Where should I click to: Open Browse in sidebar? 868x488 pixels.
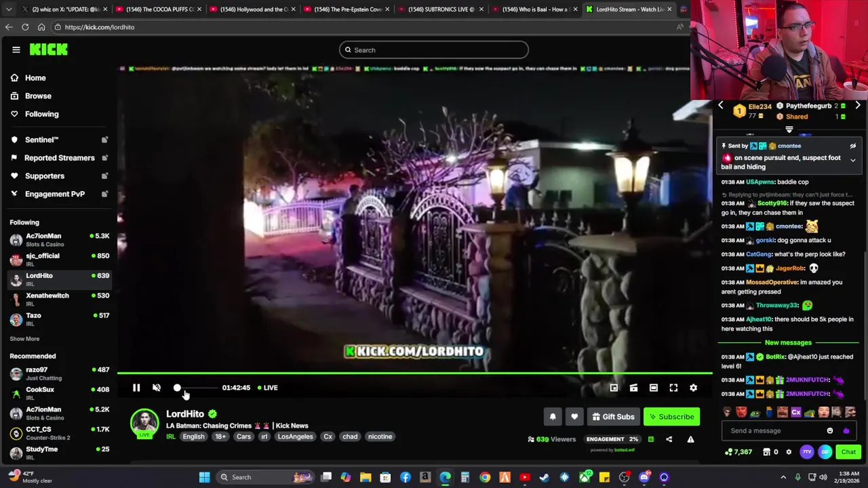pyautogui.click(x=38, y=96)
